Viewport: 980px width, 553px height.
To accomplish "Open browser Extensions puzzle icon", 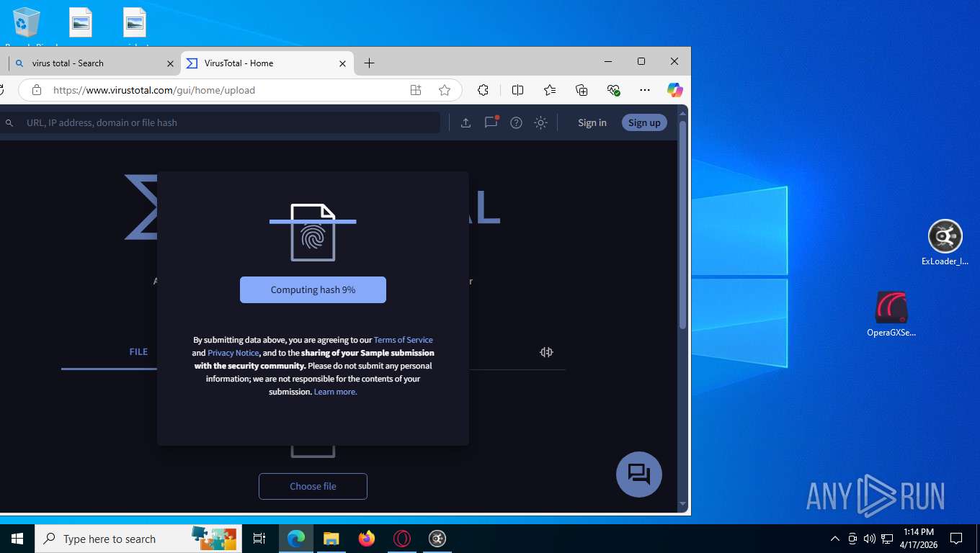I will [x=483, y=90].
